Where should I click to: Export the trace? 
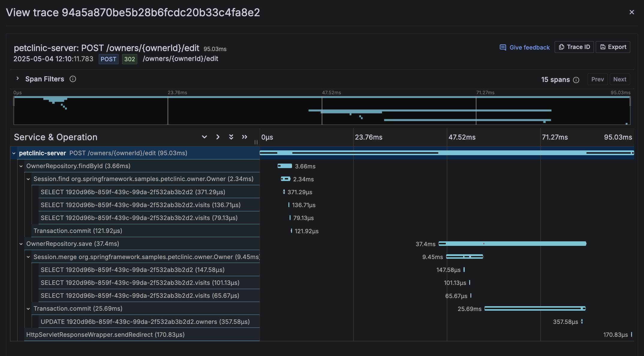pos(613,47)
